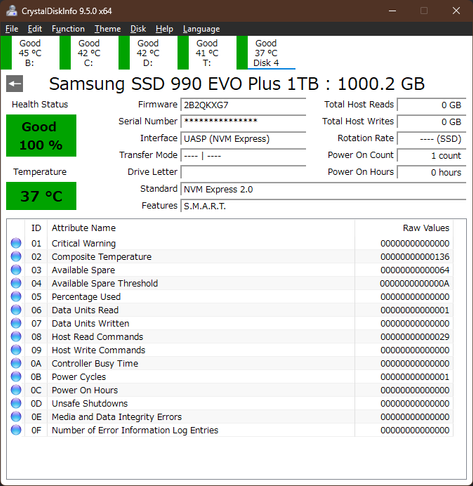Click the Standard field NVM Express 2.0
473x486 pixels.
point(323,189)
